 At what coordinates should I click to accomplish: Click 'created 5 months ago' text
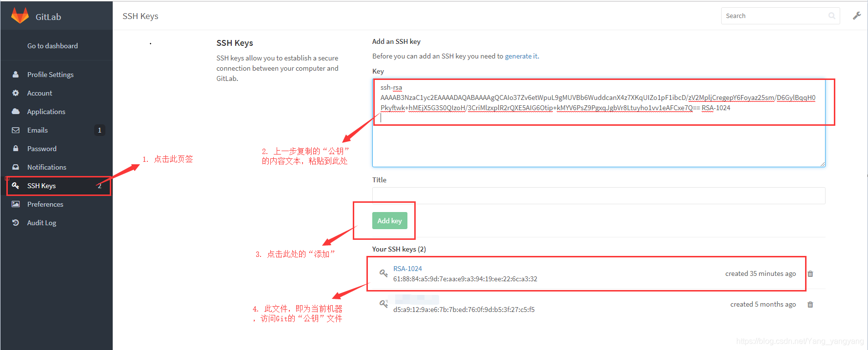click(x=763, y=304)
